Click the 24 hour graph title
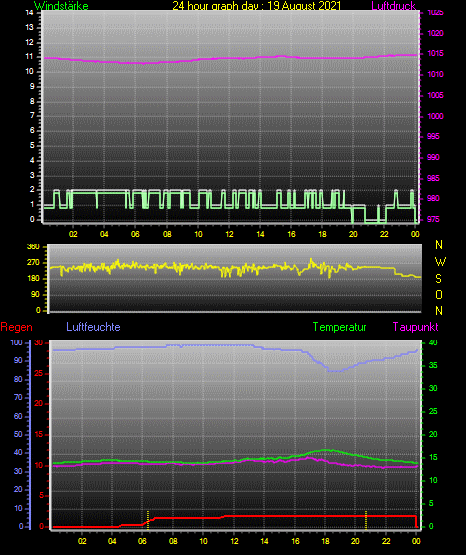466x555 pixels. click(x=257, y=6)
